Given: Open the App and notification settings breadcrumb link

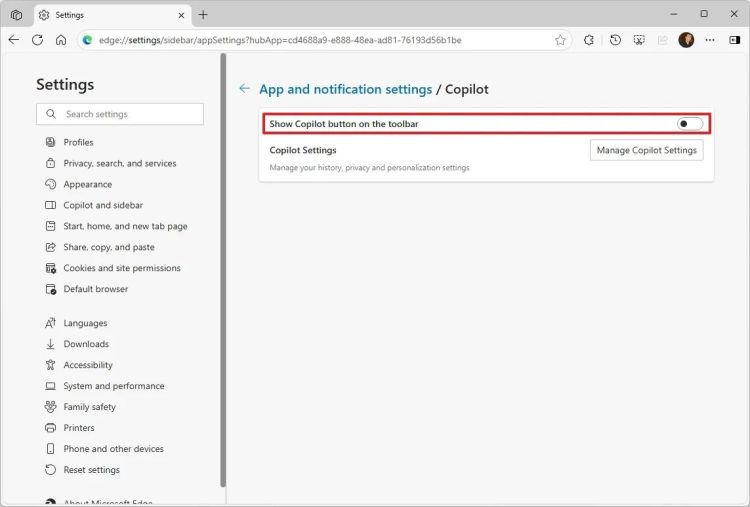Looking at the screenshot, I should (345, 89).
